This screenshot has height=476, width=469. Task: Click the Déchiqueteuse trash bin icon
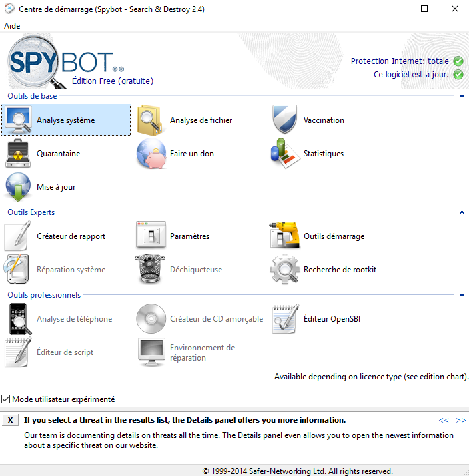(x=150, y=269)
